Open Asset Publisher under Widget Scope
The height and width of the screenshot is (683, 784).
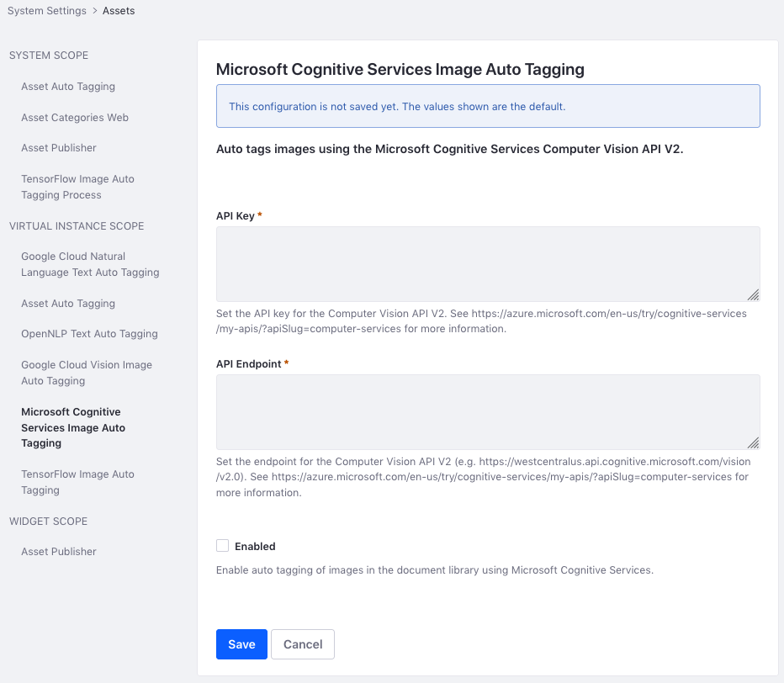(x=59, y=552)
